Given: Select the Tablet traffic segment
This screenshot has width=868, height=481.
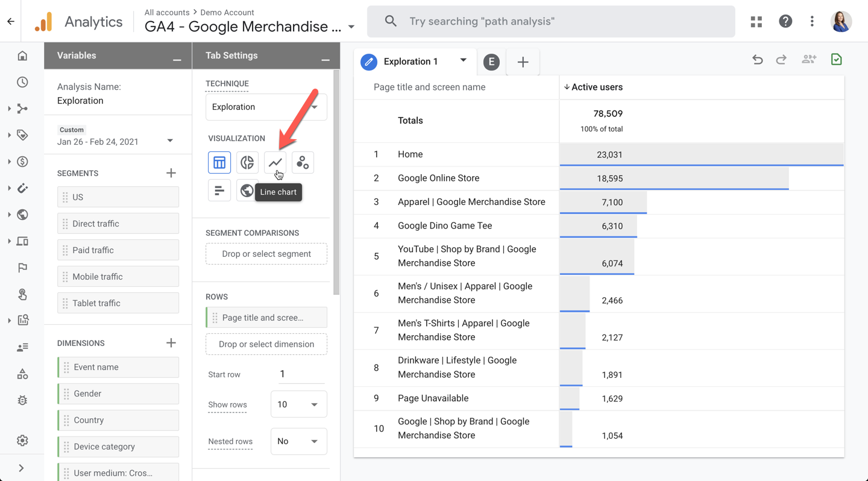Looking at the screenshot, I should click(x=118, y=303).
